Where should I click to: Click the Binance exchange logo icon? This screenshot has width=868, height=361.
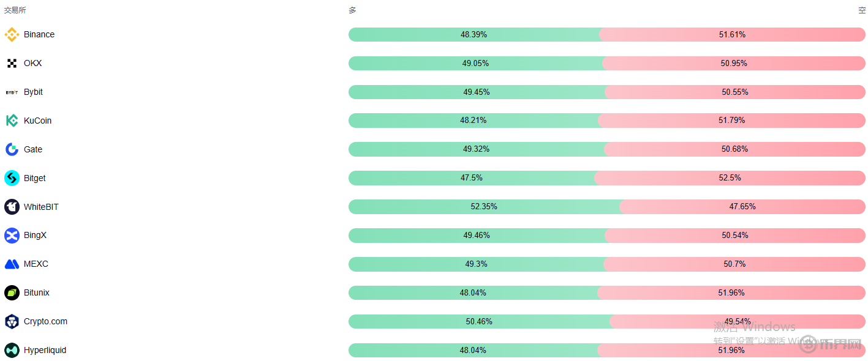[12, 35]
